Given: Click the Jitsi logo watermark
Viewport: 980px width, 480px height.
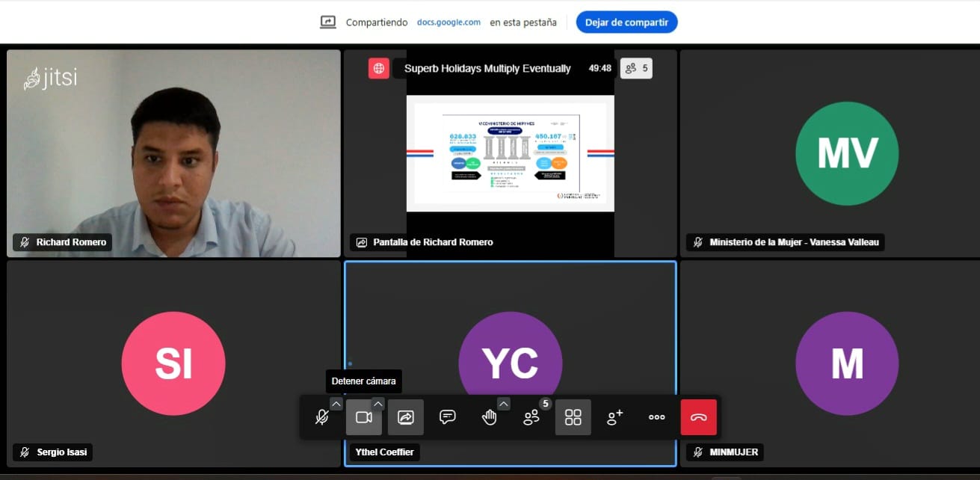Looking at the screenshot, I should click(50, 79).
